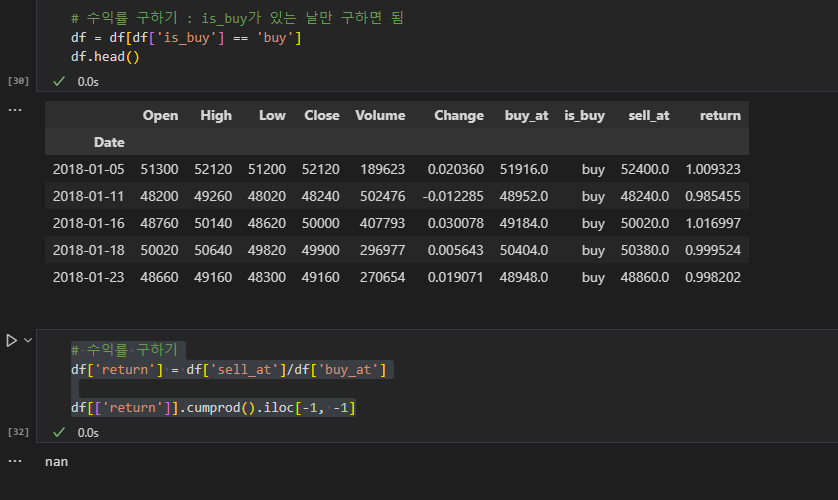This screenshot has height=500, width=838.
Task: Click the cumprod().iloc code line
Action: point(213,408)
